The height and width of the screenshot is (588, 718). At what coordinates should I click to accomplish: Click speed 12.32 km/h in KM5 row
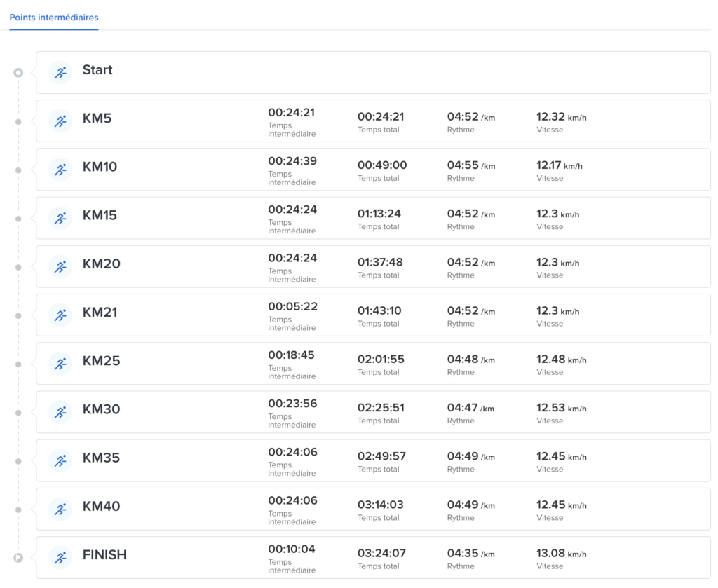click(562, 116)
